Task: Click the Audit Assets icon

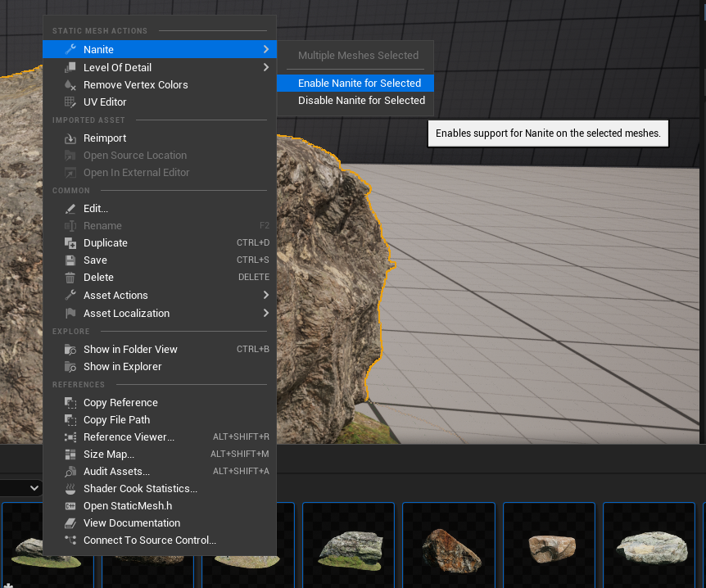Action: click(70, 472)
